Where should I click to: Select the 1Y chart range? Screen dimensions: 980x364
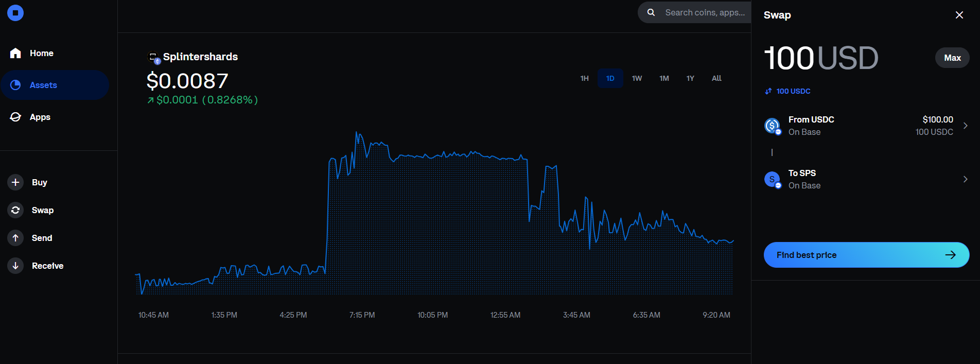point(690,78)
